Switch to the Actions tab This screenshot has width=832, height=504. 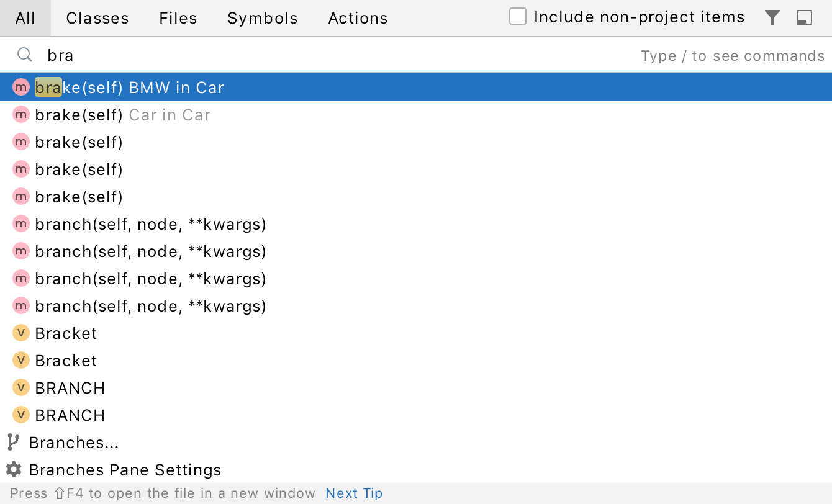[x=358, y=18]
